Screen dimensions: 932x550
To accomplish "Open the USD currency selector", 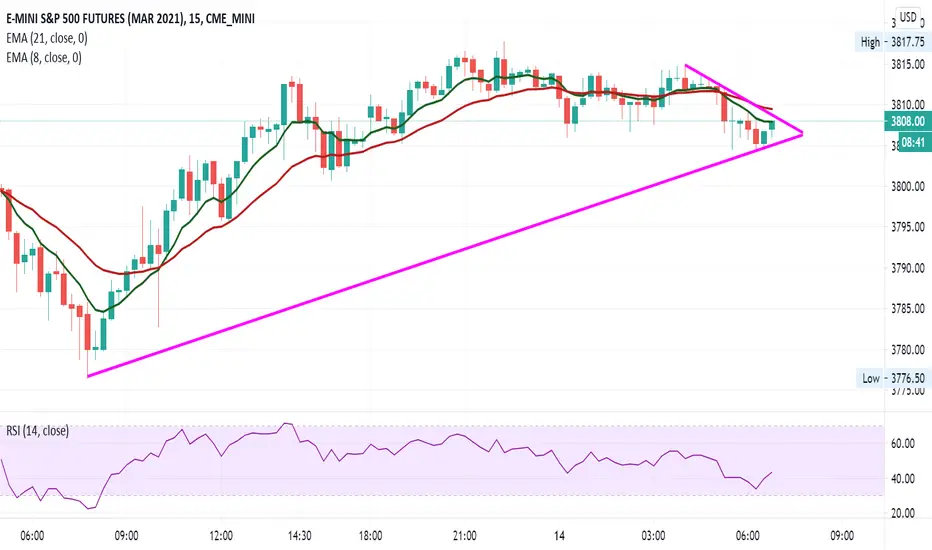I will click(908, 17).
